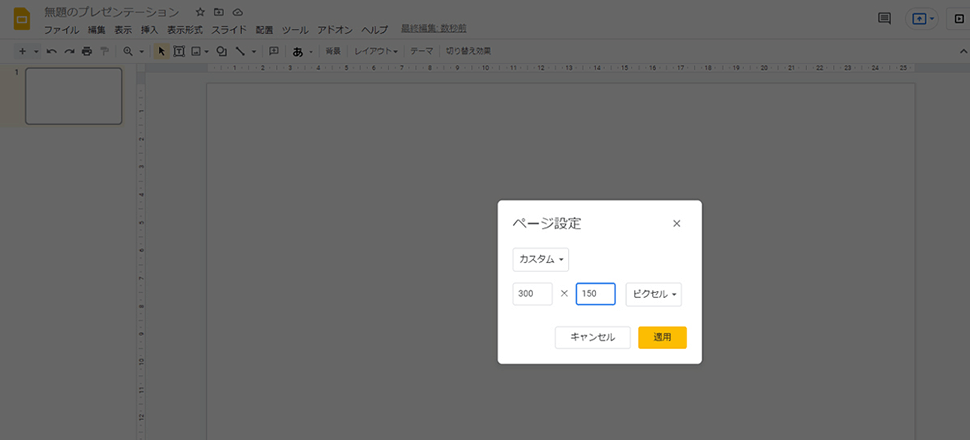Open the スライド menu
Viewport: 970px width, 440px height.
229,30
